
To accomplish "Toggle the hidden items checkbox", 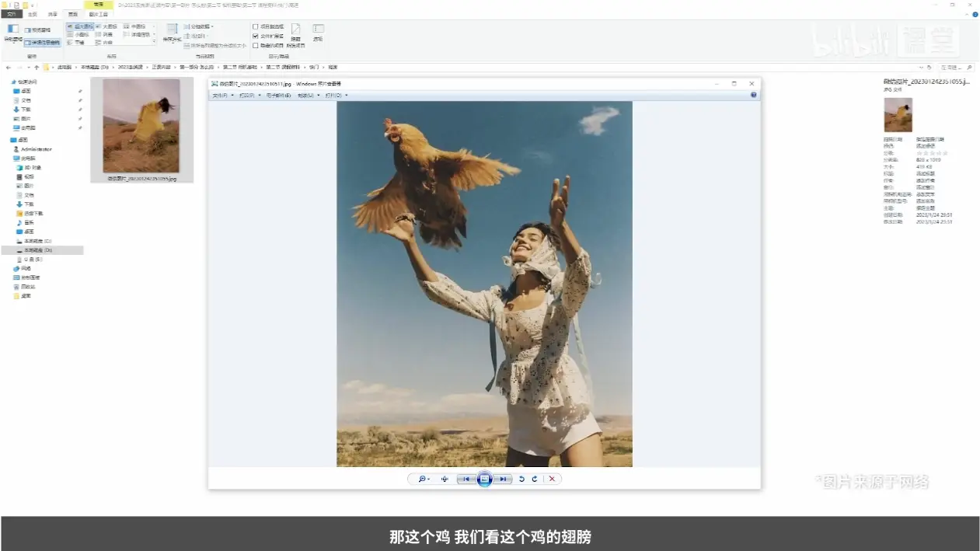I will click(x=256, y=45).
